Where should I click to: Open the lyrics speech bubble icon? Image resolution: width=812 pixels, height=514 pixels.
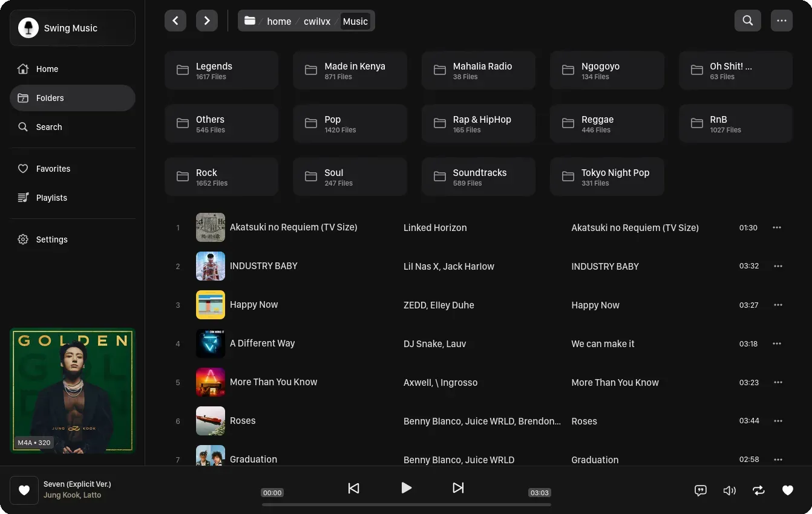pos(701,490)
